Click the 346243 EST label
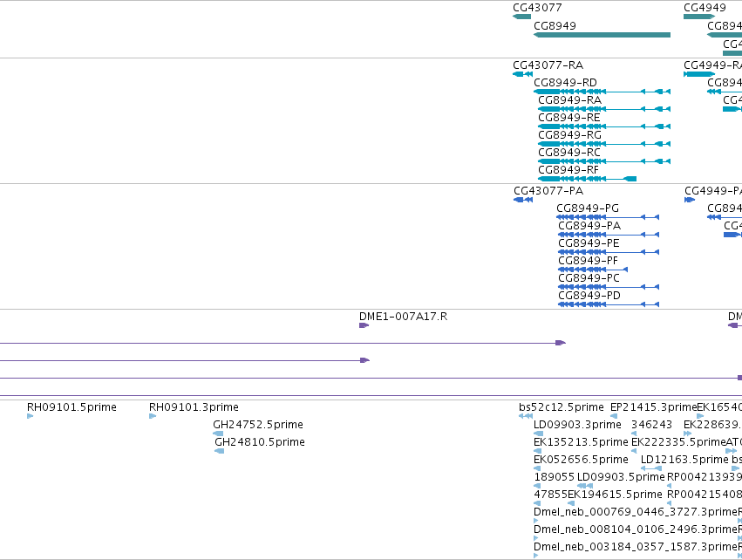Screen dimensions: 742x560 pyautogui.click(x=651, y=425)
